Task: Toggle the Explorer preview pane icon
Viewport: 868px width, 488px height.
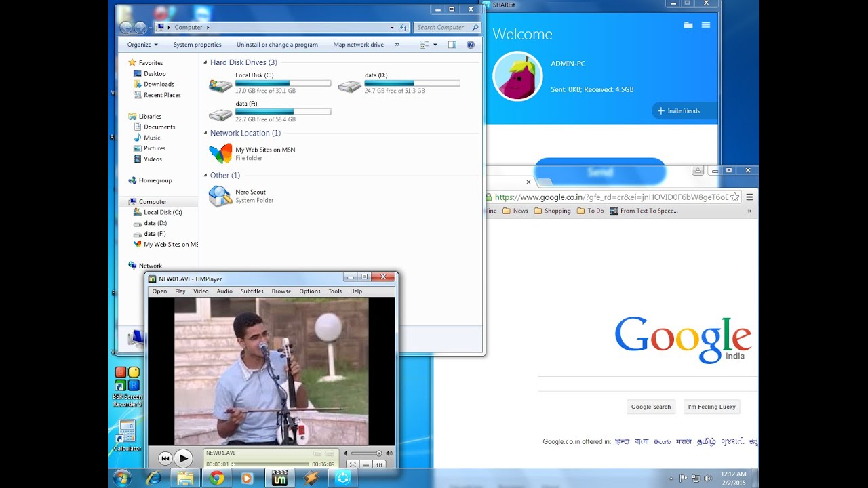Action: point(452,45)
